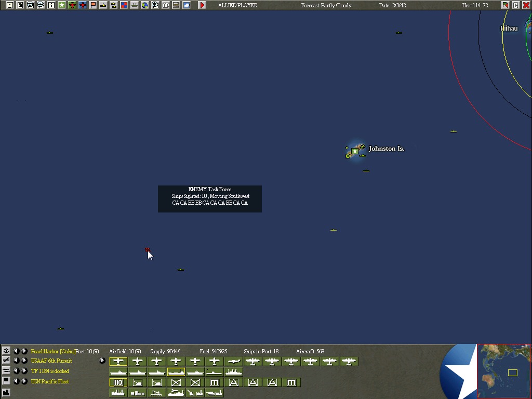Viewport: 532px width, 399px height.
Task: Open Pearl Harbor [Oahu] base link
Action: [x=53, y=351]
